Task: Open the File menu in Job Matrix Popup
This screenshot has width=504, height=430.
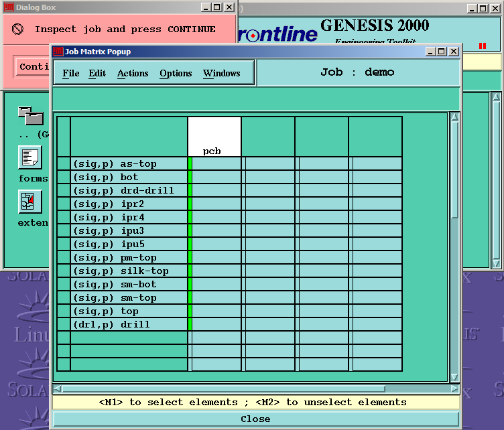Action: pyautogui.click(x=71, y=73)
